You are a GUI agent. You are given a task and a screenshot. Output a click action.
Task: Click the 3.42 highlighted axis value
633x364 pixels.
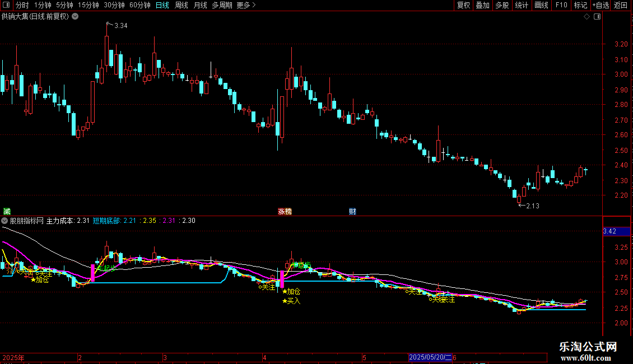(616, 231)
